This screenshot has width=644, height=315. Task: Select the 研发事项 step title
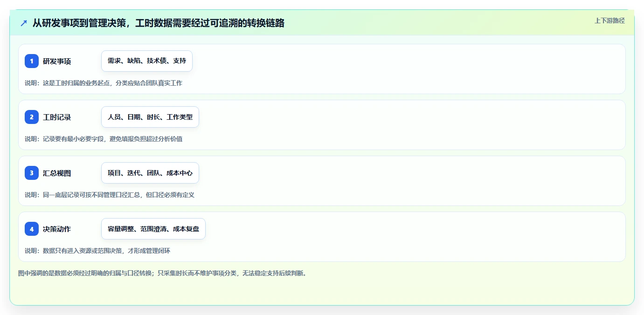(x=57, y=62)
